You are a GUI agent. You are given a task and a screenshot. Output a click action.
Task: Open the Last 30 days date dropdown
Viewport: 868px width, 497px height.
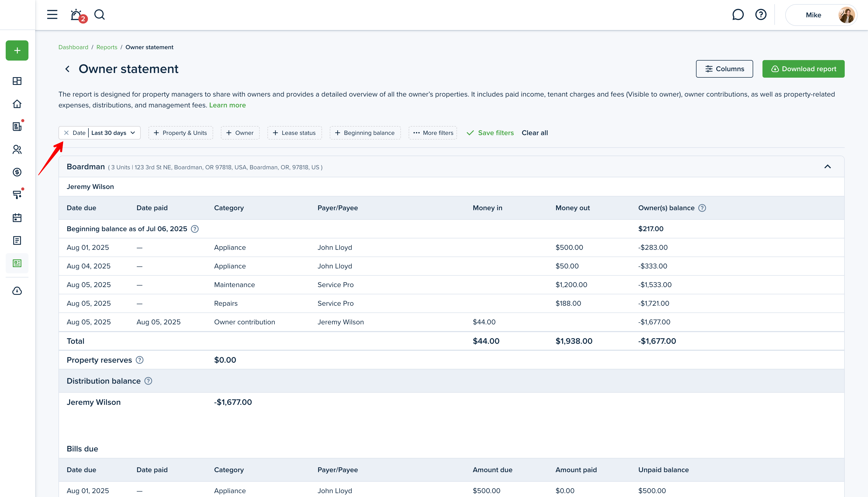[114, 133]
